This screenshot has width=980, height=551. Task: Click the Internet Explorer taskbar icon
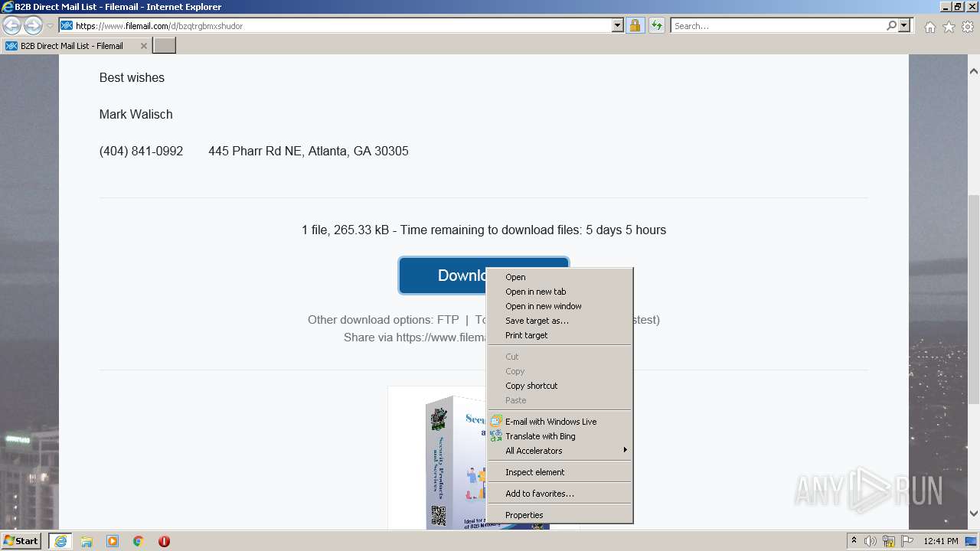click(60, 541)
